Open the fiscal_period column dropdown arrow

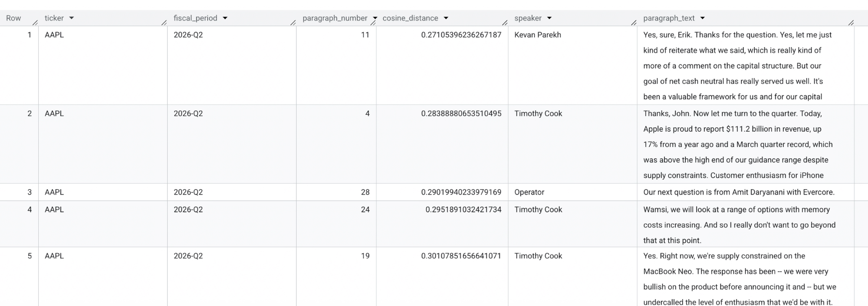(225, 18)
